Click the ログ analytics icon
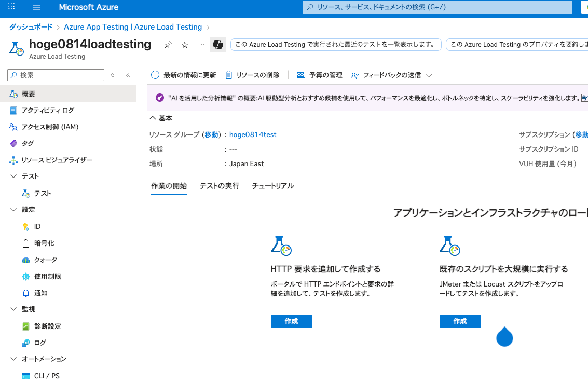 click(26, 343)
